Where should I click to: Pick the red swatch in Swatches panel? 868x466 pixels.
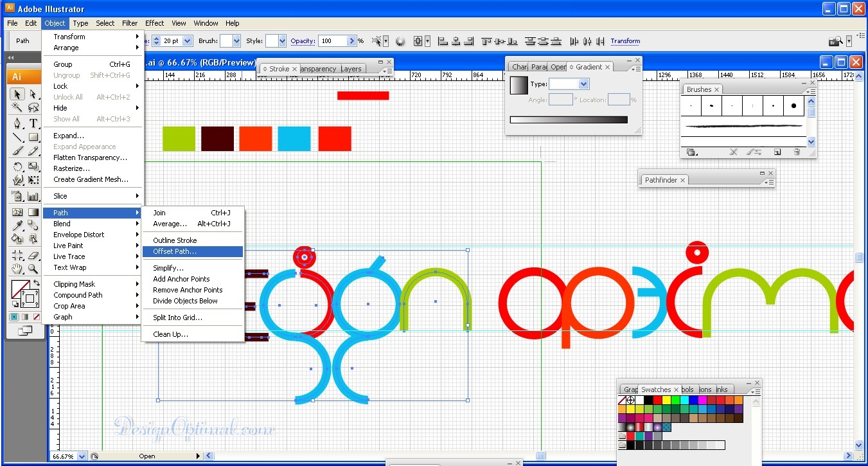(657, 400)
